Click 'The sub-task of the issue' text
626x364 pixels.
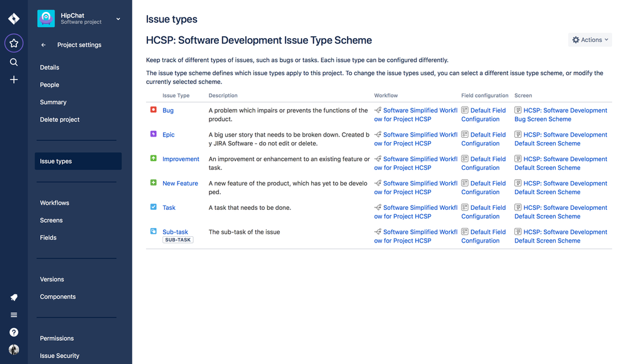click(245, 232)
